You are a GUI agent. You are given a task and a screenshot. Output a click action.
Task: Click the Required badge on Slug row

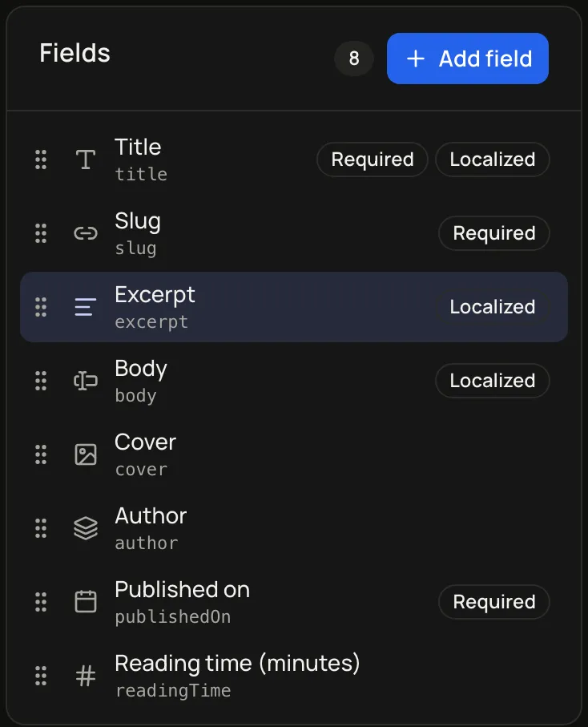[494, 233]
